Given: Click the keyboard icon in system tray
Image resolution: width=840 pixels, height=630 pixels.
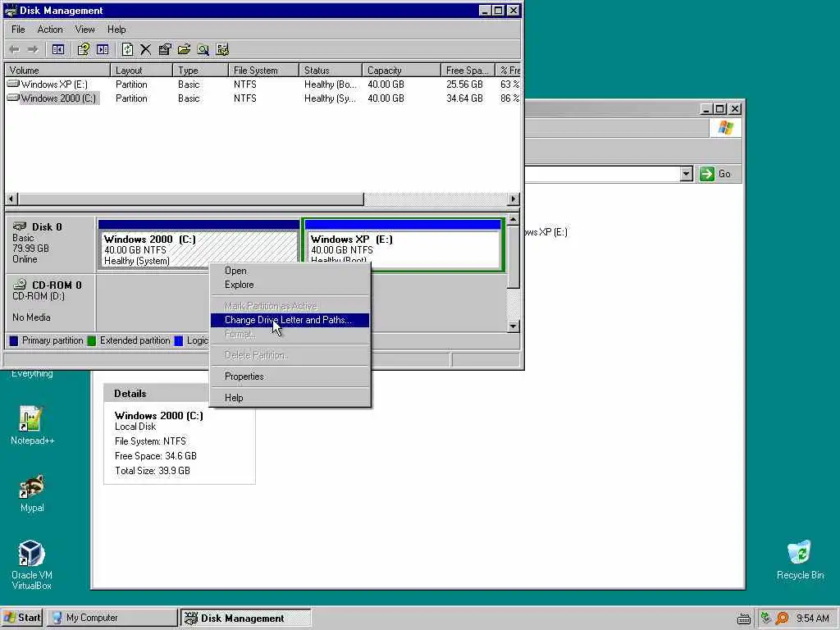Looking at the screenshot, I should [743, 619].
